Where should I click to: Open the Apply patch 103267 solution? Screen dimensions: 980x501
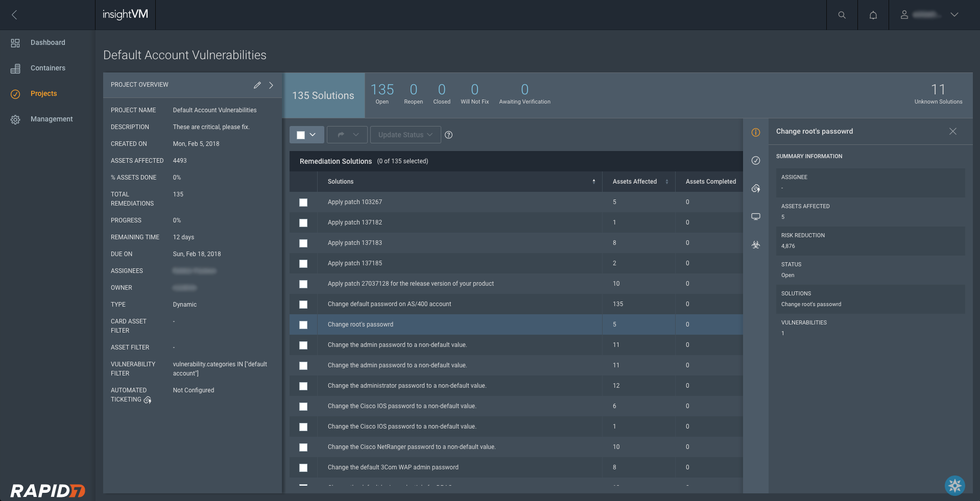355,202
